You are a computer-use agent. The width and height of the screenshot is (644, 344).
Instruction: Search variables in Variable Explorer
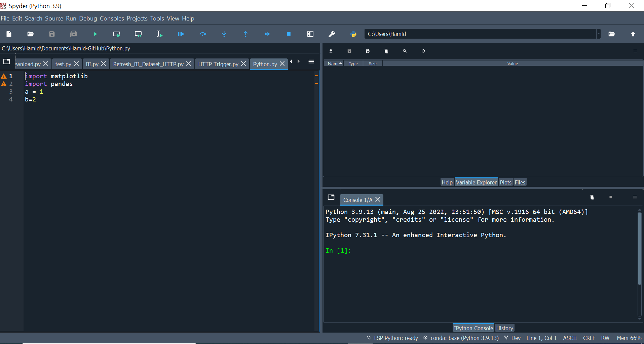click(405, 51)
